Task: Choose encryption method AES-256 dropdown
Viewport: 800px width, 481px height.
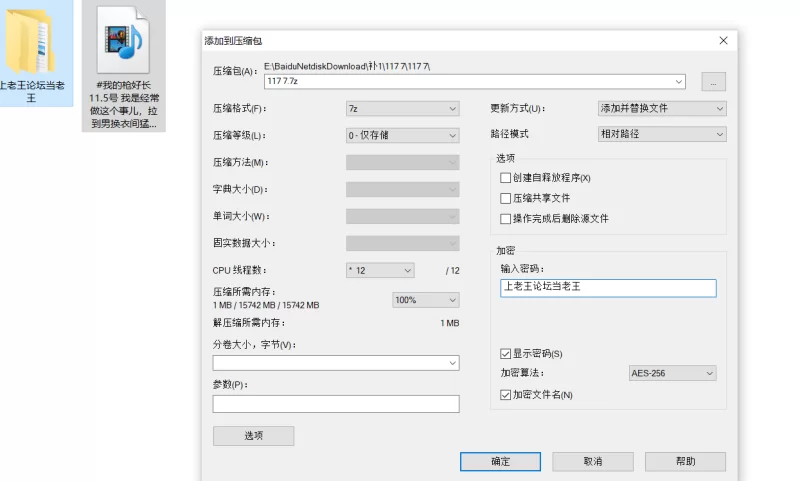Action: pyautogui.click(x=672, y=373)
